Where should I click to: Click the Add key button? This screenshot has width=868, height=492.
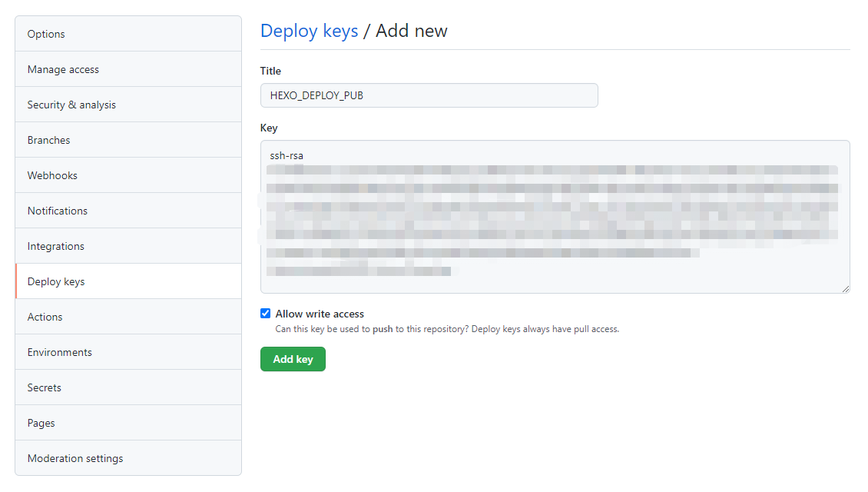coord(293,359)
